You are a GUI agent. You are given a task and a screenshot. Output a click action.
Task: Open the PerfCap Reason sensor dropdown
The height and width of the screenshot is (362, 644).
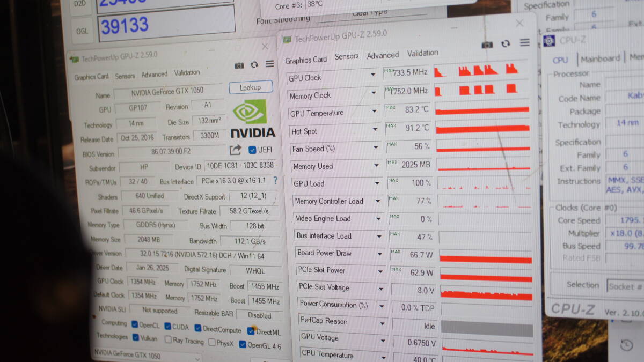coord(382,323)
